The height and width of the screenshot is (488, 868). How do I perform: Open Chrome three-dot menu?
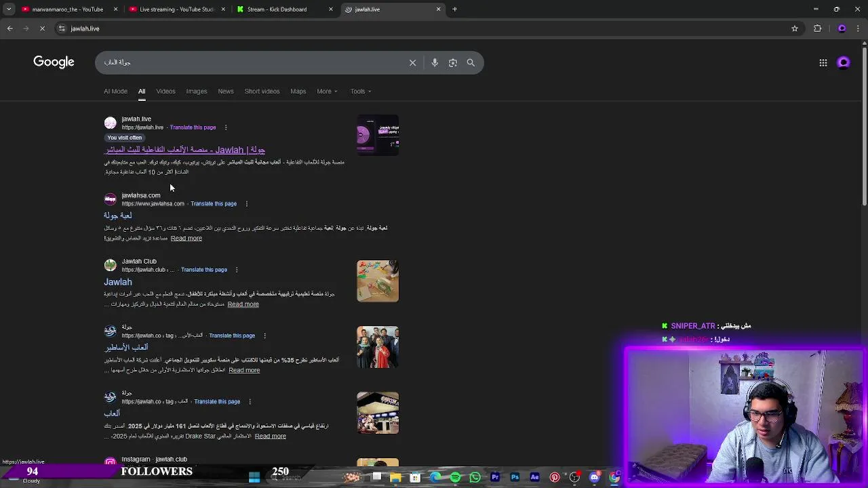pyautogui.click(x=858, y=28)
